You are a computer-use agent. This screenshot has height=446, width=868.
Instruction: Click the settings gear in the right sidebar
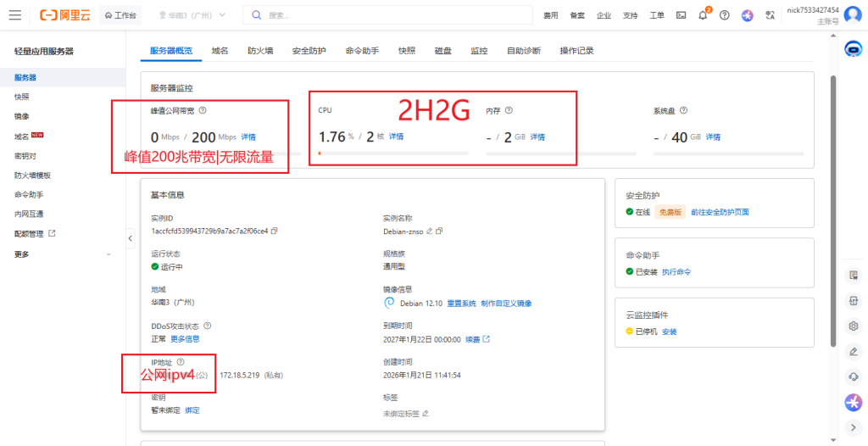pyautogui.click(x=854, y=326)
